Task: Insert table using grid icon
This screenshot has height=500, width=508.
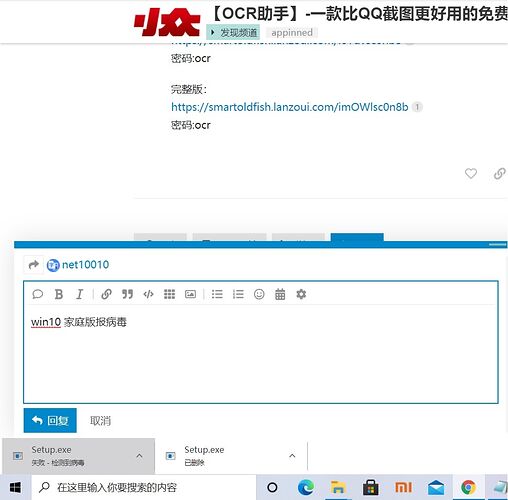Action: (x=169, y=294)
